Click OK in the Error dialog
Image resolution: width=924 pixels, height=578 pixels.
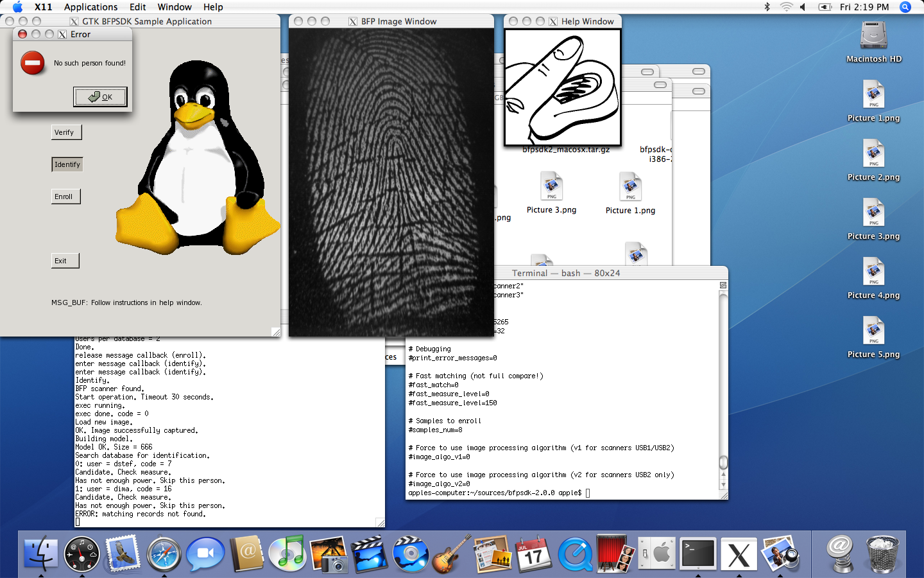click(x=100, y=97)
